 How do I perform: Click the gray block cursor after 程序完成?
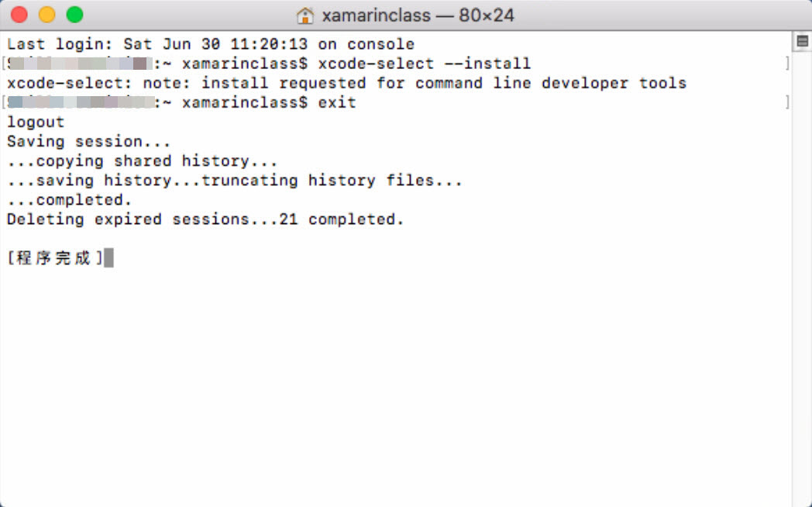108,257
